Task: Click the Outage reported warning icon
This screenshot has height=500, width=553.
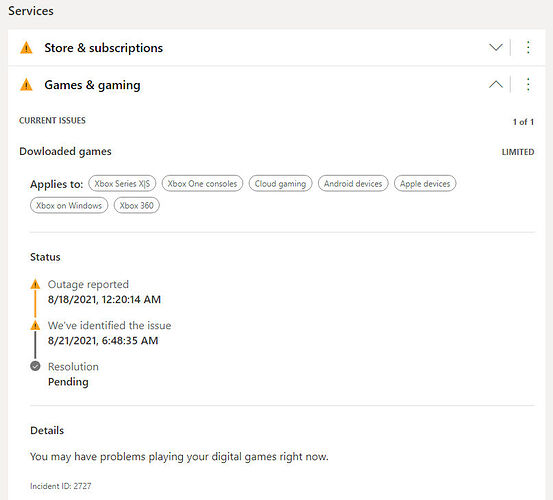Action: tap(35, 284)
